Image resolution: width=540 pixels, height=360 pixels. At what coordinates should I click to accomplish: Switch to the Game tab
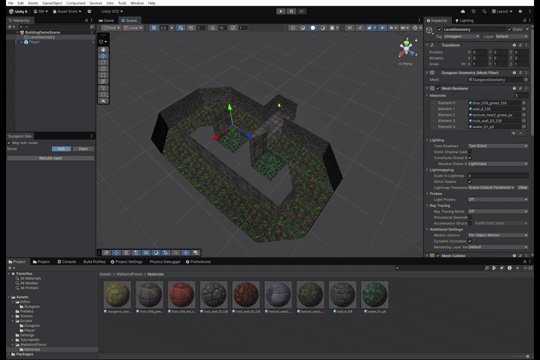click(x=106, y=20)
